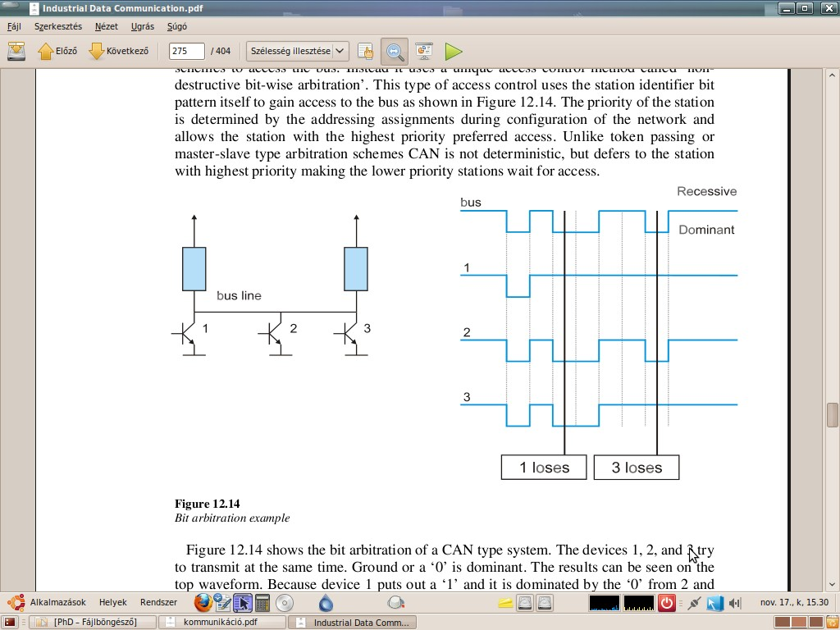
Task: Start presentation mode via the projector-screen icon
Action: (424, 51)
